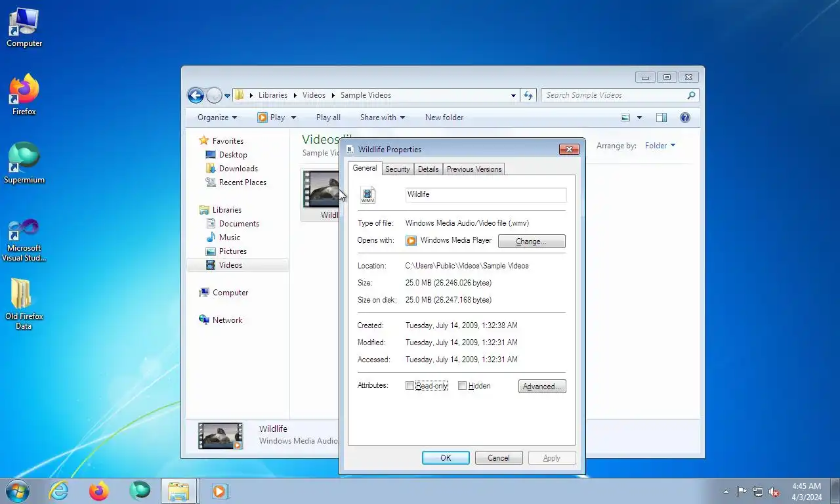Launch Supermium from the taskbar
Image resolution: width=840 pixels, height=504 pixels.
click(x=140, y=491)
